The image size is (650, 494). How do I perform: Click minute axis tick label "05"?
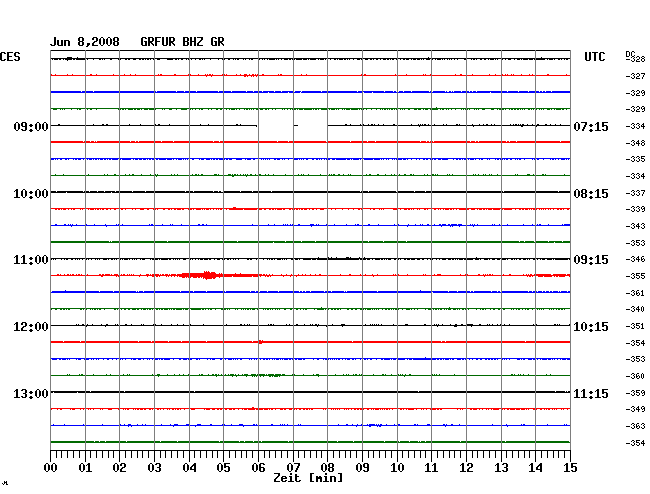click(x=223, y=468)
